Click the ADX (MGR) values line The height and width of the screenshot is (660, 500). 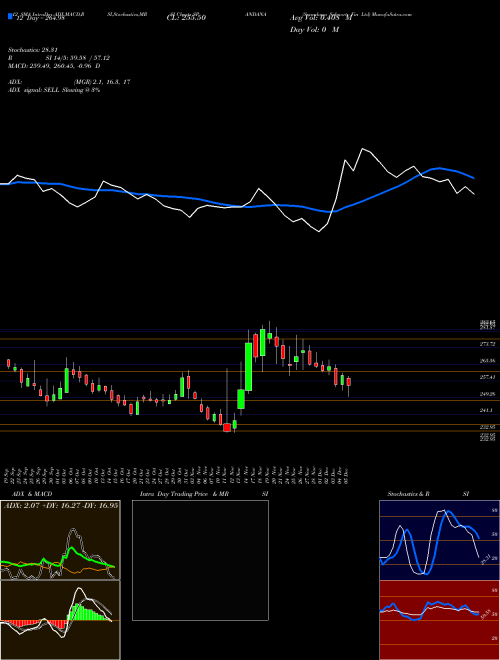pyautogui.click(x=69, y=82)
